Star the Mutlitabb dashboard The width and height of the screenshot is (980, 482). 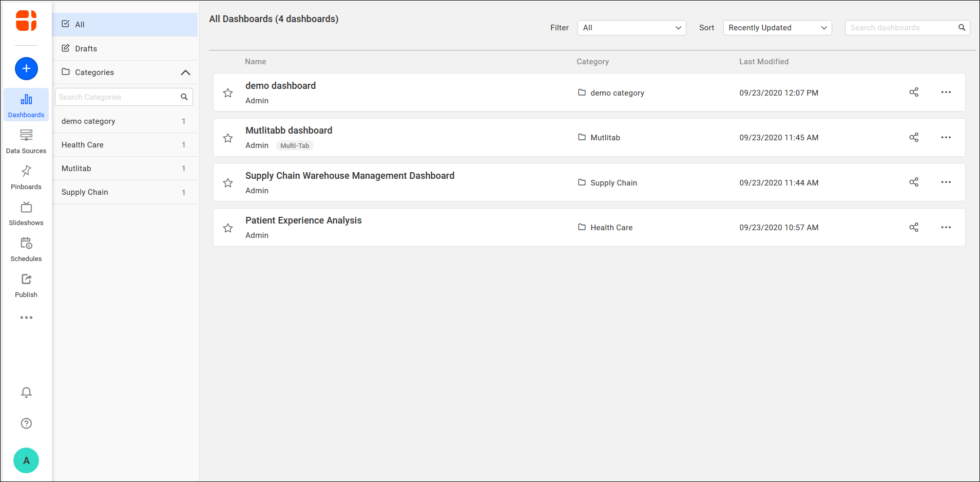point(228,138)
